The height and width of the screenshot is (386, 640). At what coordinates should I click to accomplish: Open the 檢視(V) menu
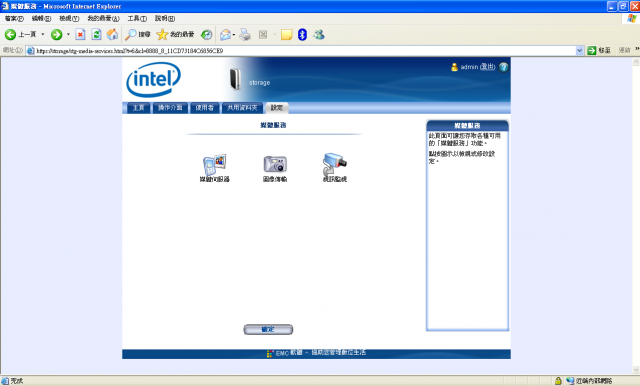69,18
